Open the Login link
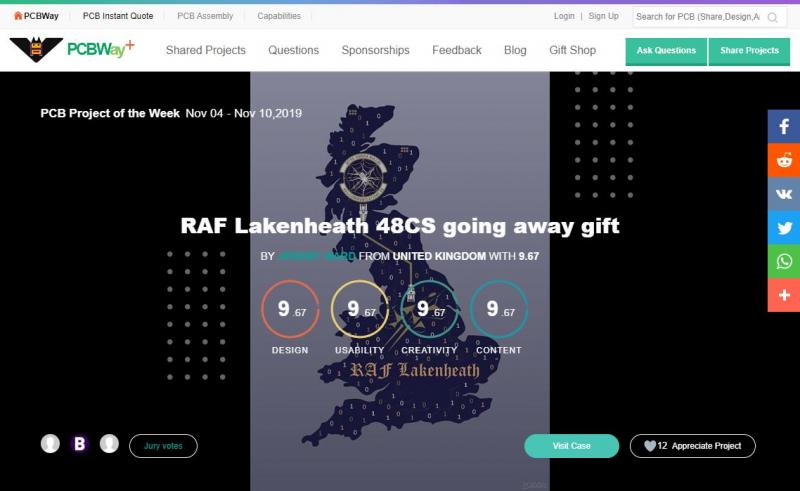Viewport: 800px width, 491px height. [x=564, y=16]
